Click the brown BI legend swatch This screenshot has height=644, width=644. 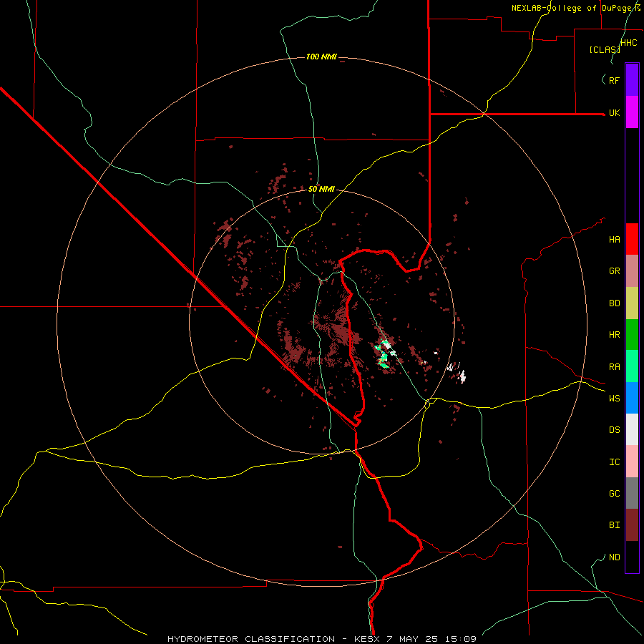pyautogui.click(x=632, y=525)
